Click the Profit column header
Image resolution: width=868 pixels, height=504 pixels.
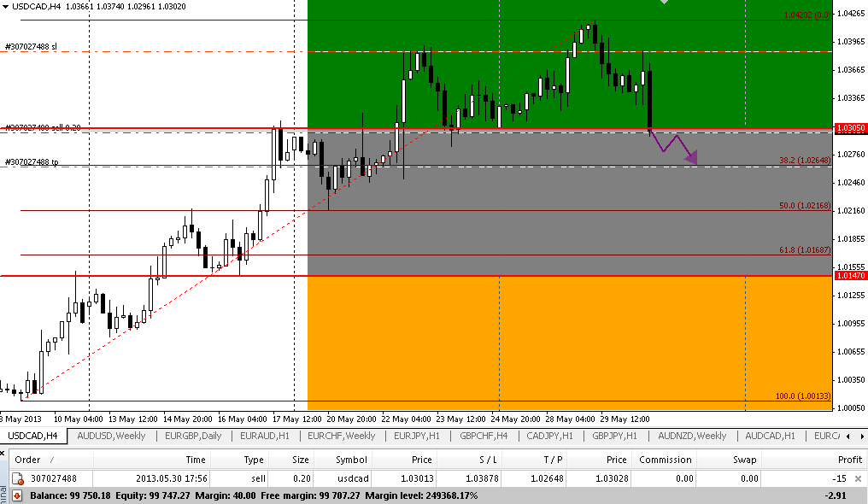(x=846, y=460)
